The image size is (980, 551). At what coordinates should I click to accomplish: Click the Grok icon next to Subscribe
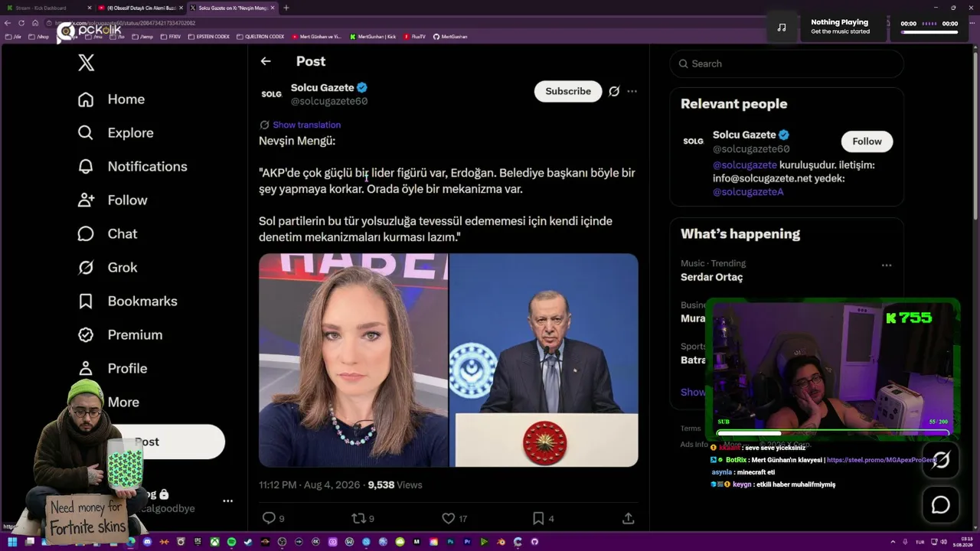click(x=614, y=91)
